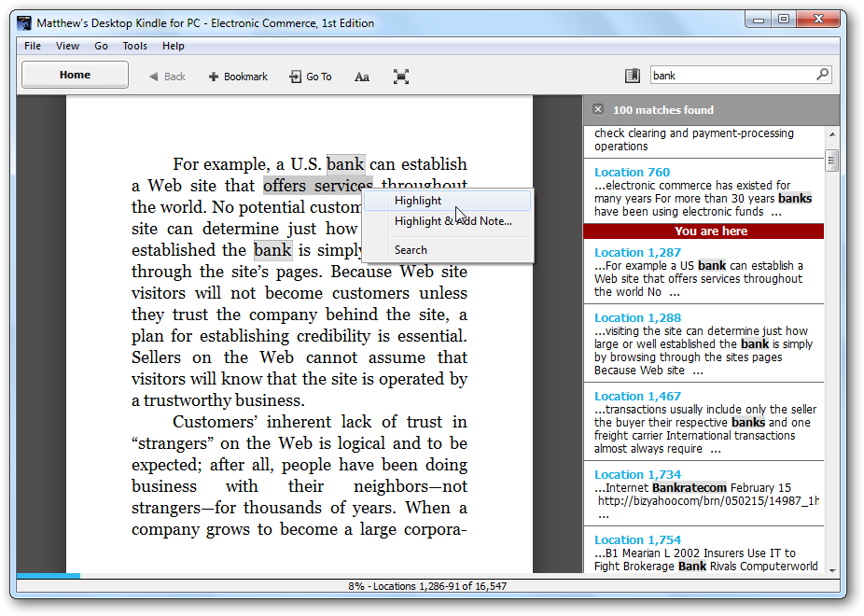Screen dimensions: 864x616
Task: Click highlighted word 'bank' after 'established the'
Action: point(272,250)
